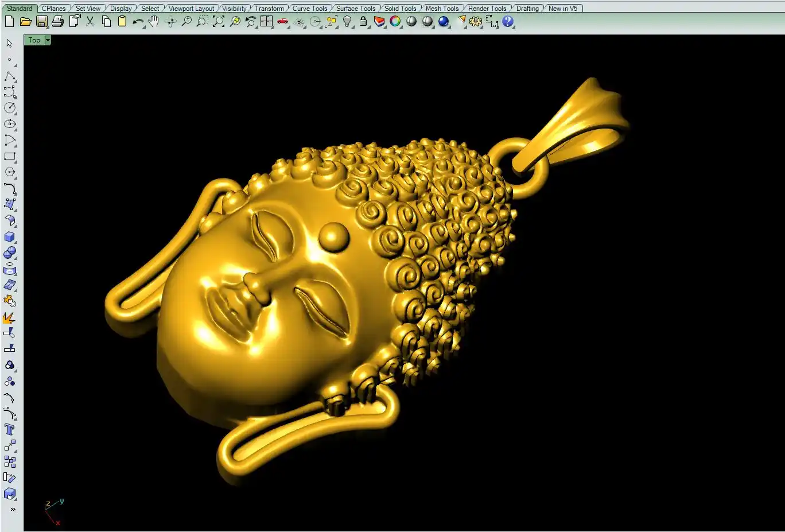
Task: Click the Rectangle tool
Action: point(10,156)
